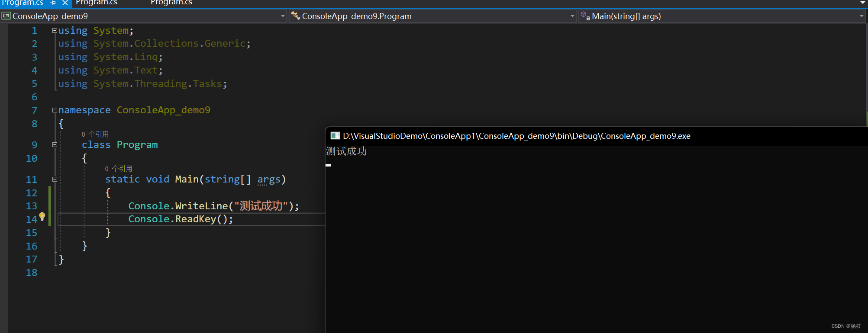This screenshot has height=333, width=868.
Task: Collapse the class Program block
Action: click(55, 144)
